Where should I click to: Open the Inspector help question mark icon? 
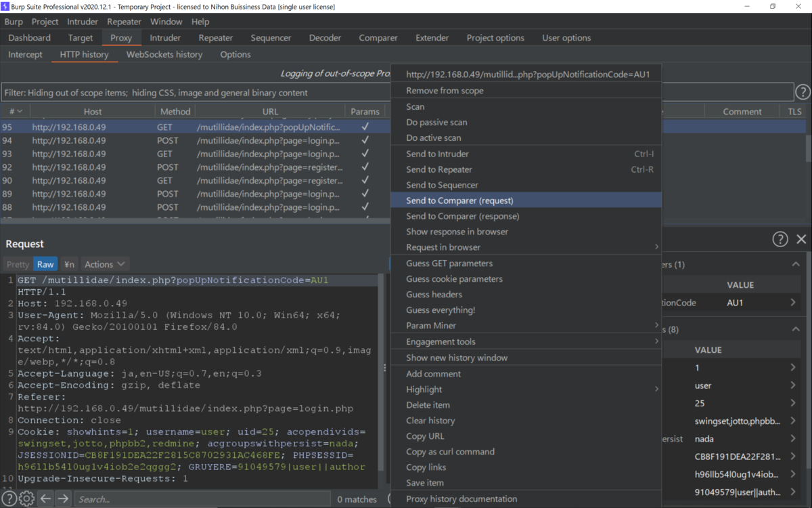point(780,238)
